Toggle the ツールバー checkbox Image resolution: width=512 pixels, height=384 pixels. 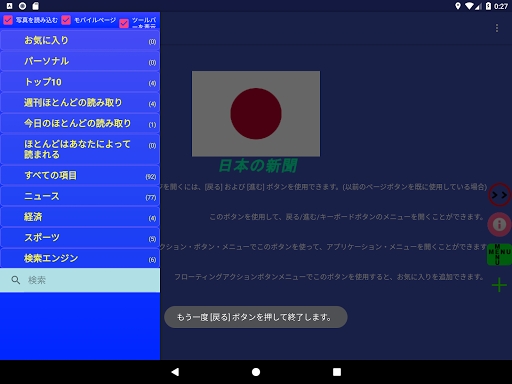click(x=124, y=23)
